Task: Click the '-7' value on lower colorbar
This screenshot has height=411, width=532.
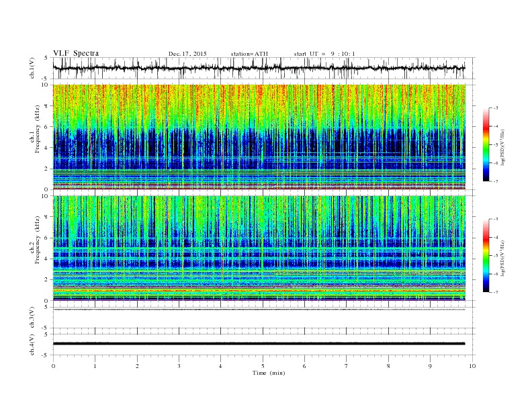Action: [x=496, y=292]
